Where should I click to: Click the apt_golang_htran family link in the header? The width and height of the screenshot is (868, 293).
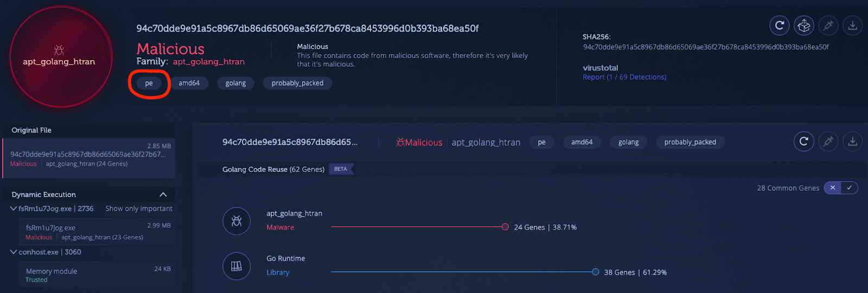[209, 62]
